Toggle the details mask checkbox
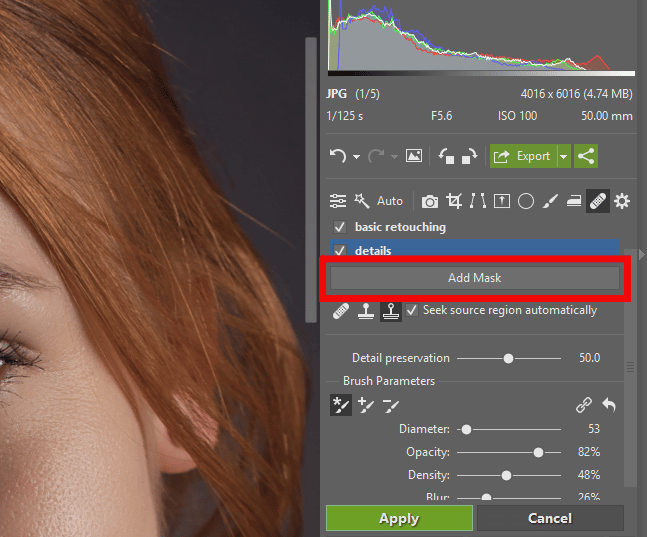 (340, 250)
